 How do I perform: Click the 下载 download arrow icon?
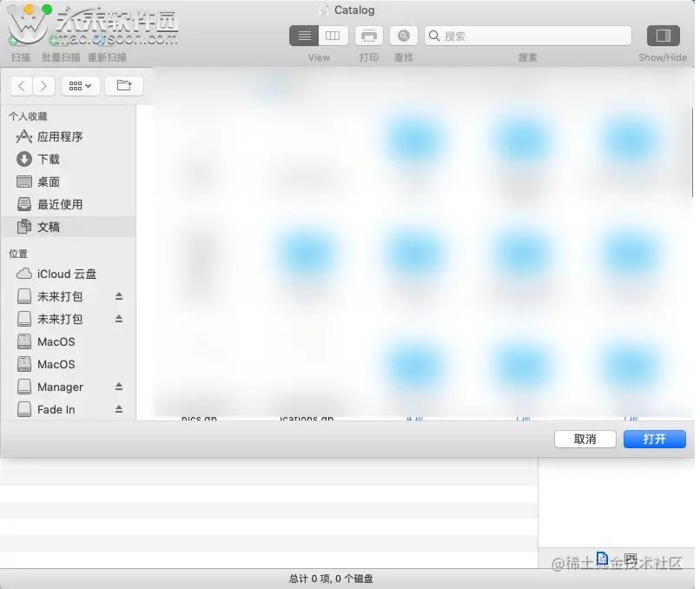pyautogui.click(x=24, y=159)
